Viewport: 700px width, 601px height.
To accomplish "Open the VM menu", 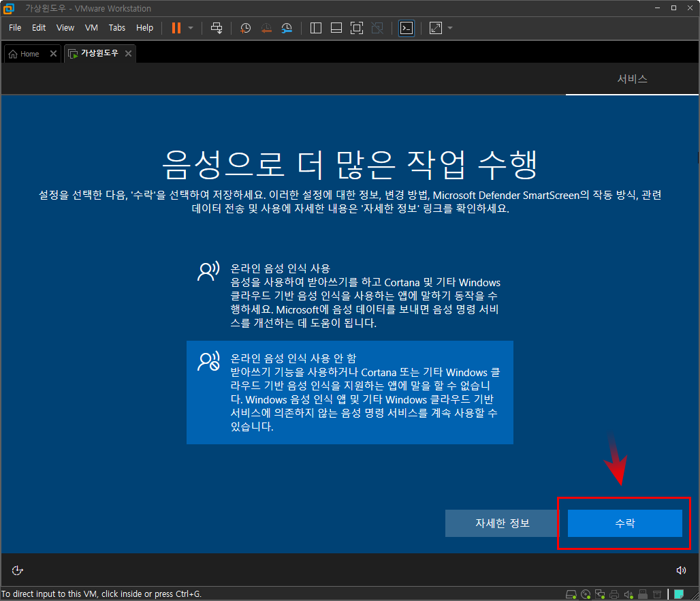I will [x=91, y=28].
